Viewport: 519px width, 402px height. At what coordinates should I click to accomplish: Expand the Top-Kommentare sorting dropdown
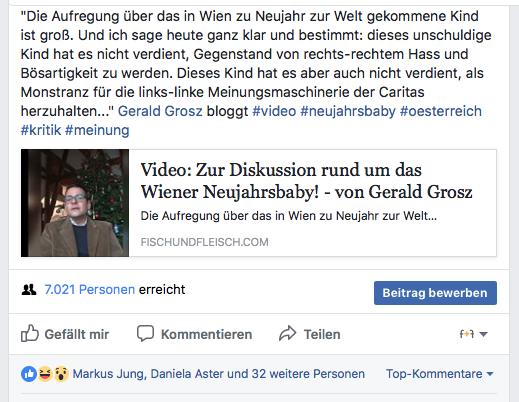click(439, 374)
